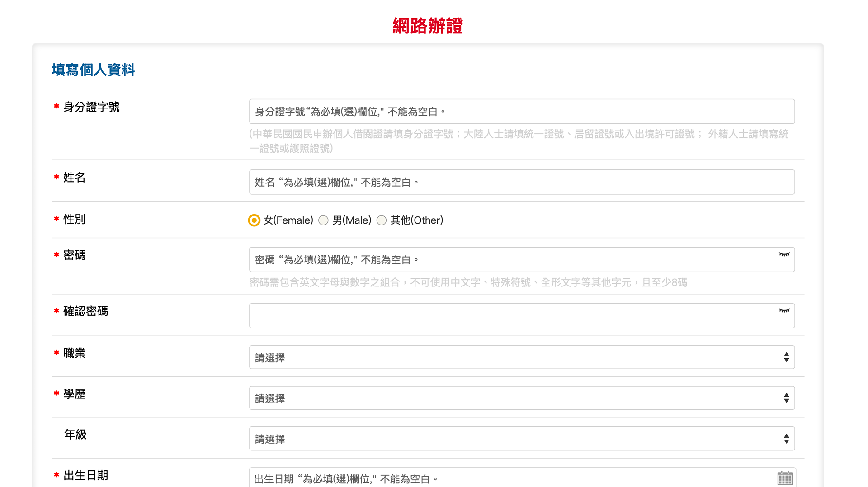Click the red 網路辦證 page title

pyautogui.click(x=427, y=26)
